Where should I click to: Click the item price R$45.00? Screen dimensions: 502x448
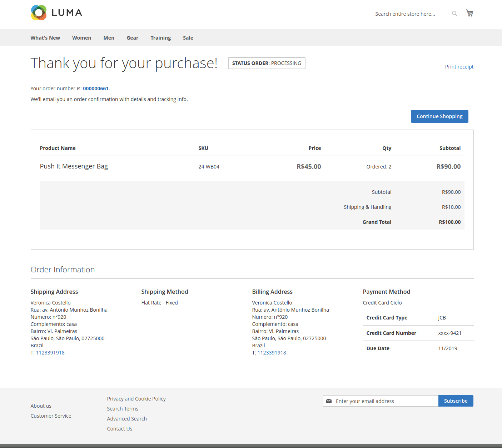pos(309,167)
